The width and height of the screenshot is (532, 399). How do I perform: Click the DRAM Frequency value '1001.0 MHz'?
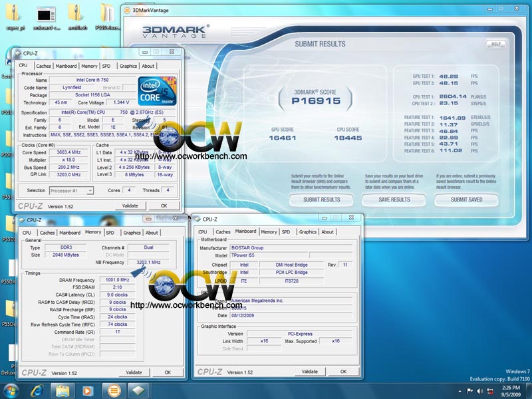[118, 280]
